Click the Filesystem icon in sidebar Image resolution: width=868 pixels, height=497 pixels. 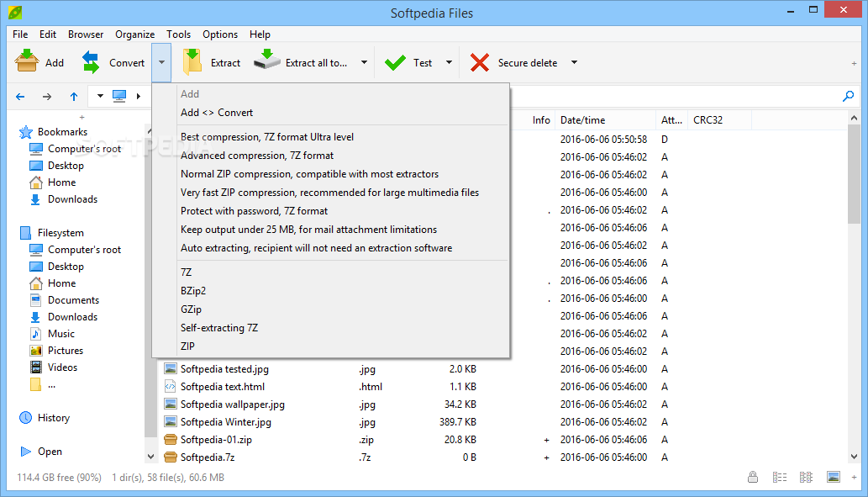pyautogui.click(x=25, y=233)
